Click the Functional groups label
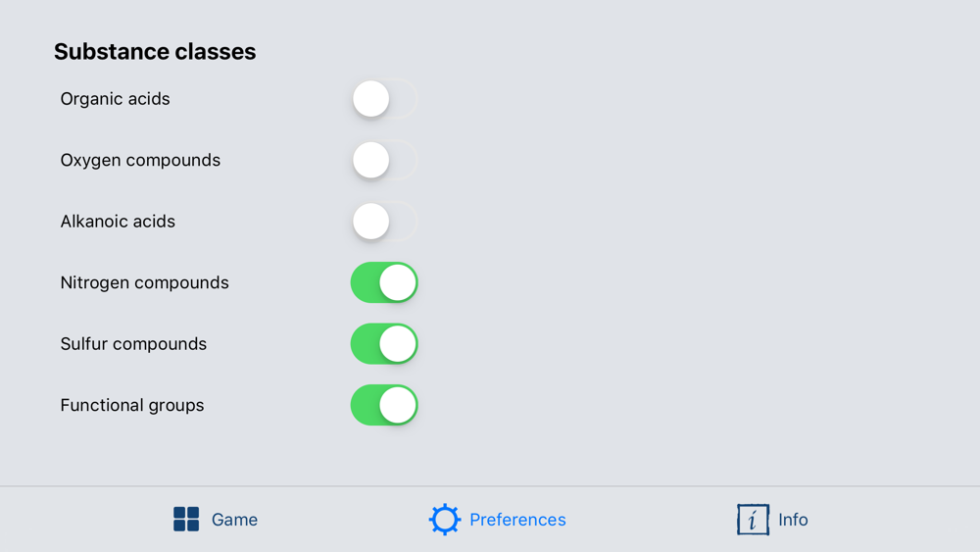The width and height of the screenshot is (980, 552). (x=132, y=405)
